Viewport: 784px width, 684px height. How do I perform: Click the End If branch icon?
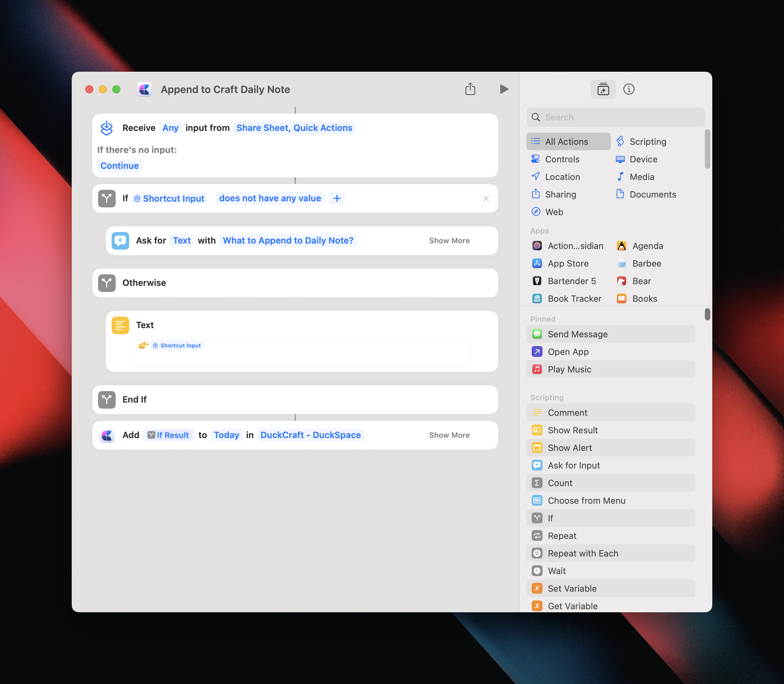pyautogui.click(x=107, y=400)
